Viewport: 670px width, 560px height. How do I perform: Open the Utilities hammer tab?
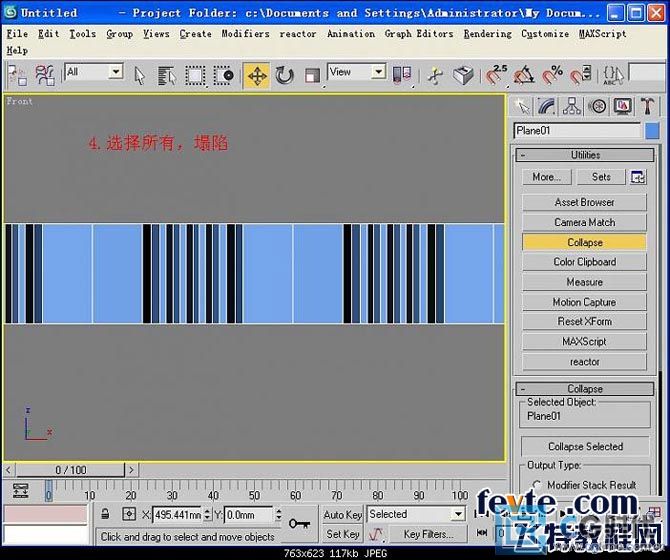pos(647,106)
